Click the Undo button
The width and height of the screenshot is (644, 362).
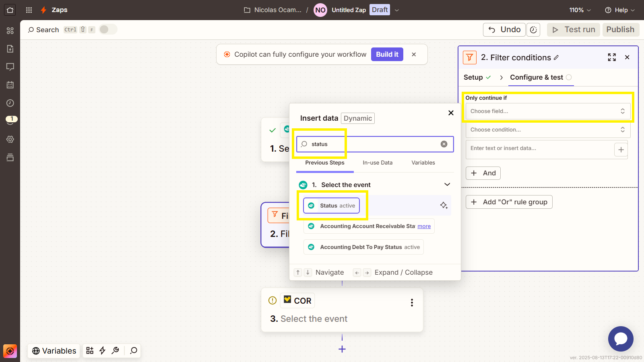pyautogui.click(x=504, y=30)
